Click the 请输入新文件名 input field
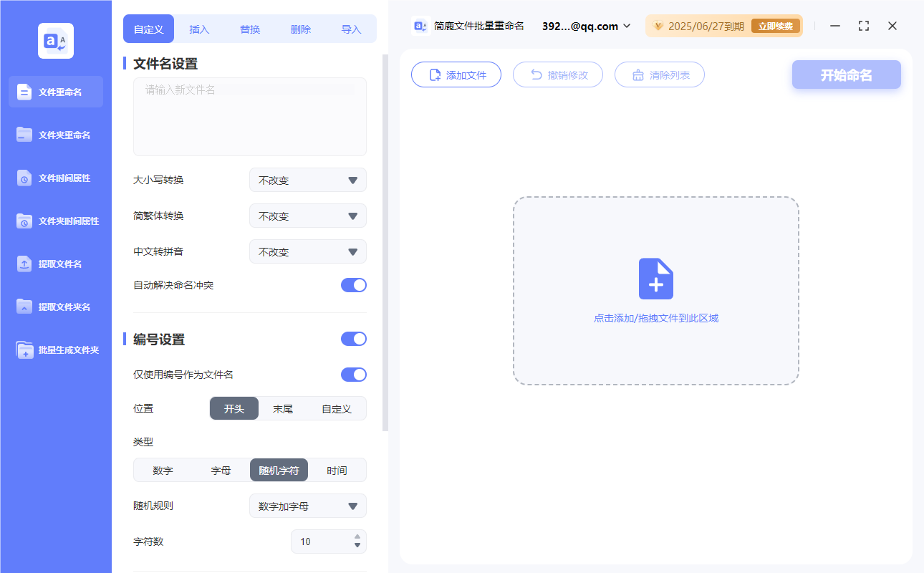Image resolution: width=924 pixels, height=573 pixels. (249, 115)
